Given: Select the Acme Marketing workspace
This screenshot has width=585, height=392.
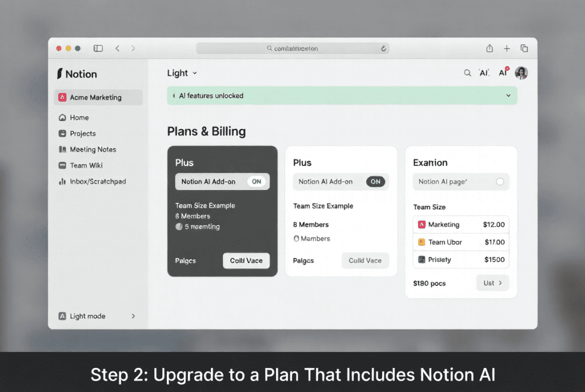Looking at the screenshot, I should click(x=90, y=97).
